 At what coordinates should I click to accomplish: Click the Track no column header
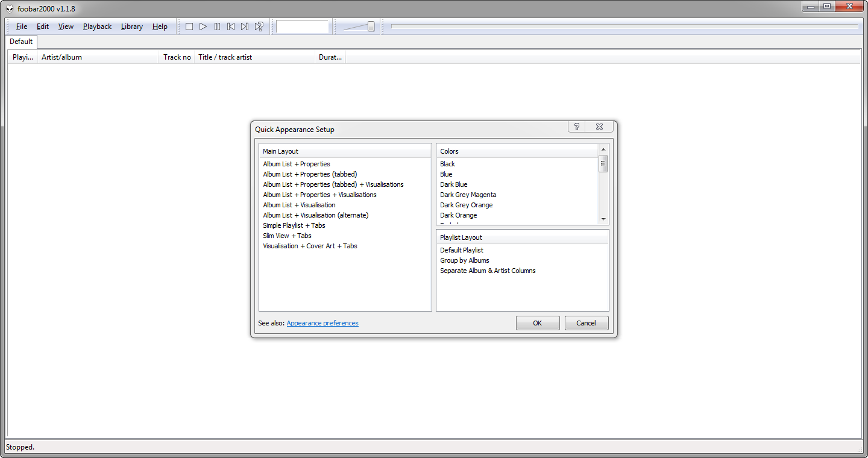pyautogui.click(x=177, y=57)
